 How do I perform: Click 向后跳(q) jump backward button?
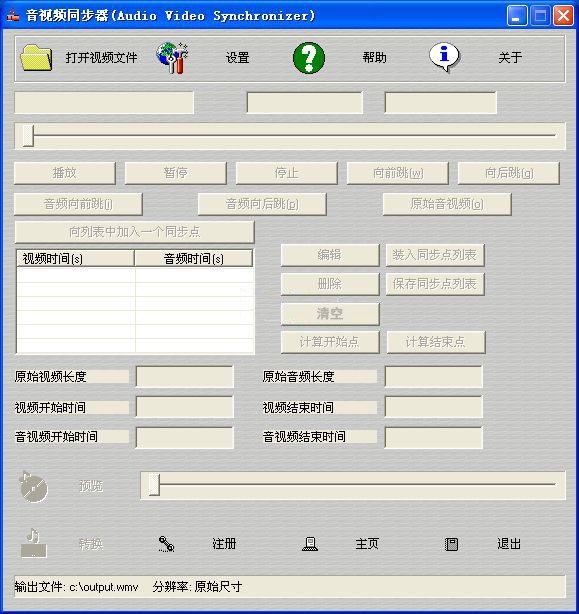click(509, 173)
